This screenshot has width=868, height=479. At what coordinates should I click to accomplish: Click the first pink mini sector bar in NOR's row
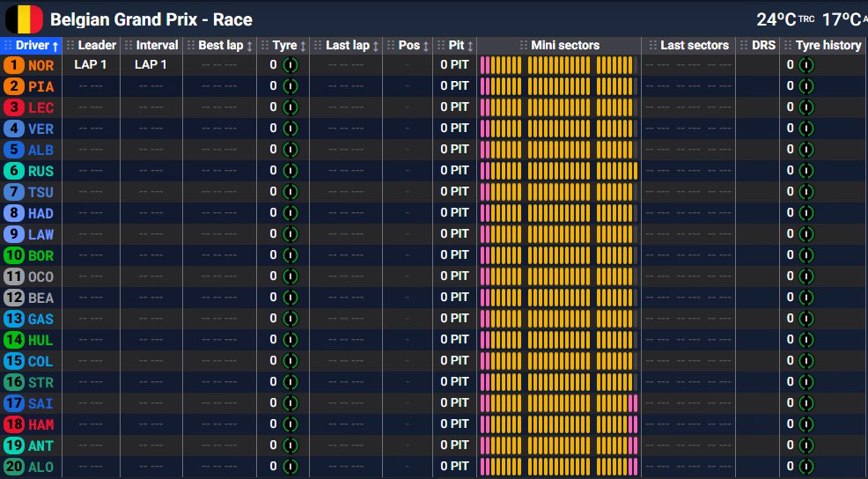pyautogui.click(x=482, y=65)
